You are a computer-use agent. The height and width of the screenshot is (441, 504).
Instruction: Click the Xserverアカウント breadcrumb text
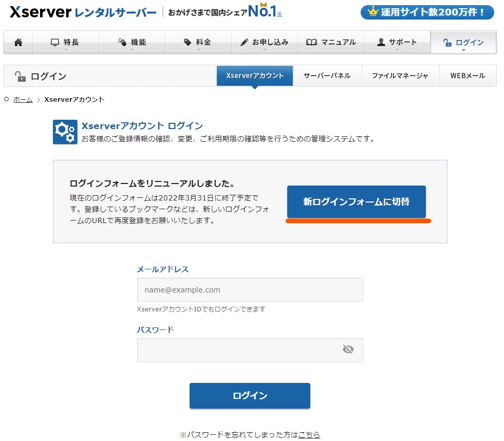tap(74, 100)
